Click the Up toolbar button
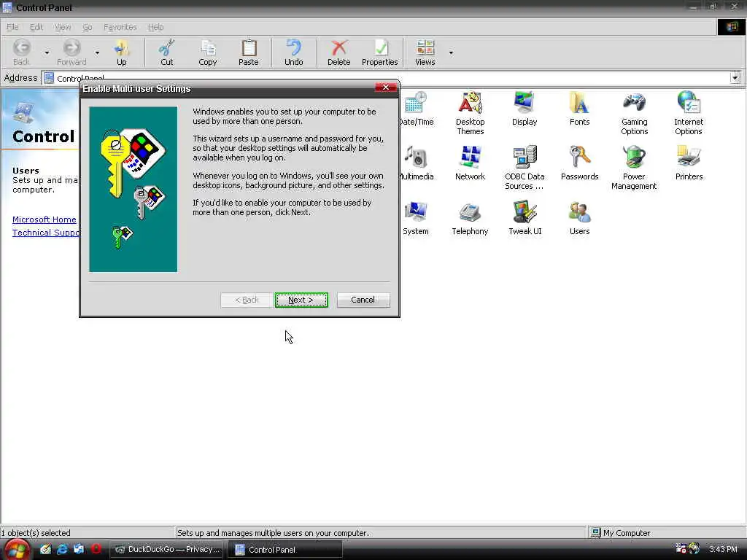 click(122, 52)
